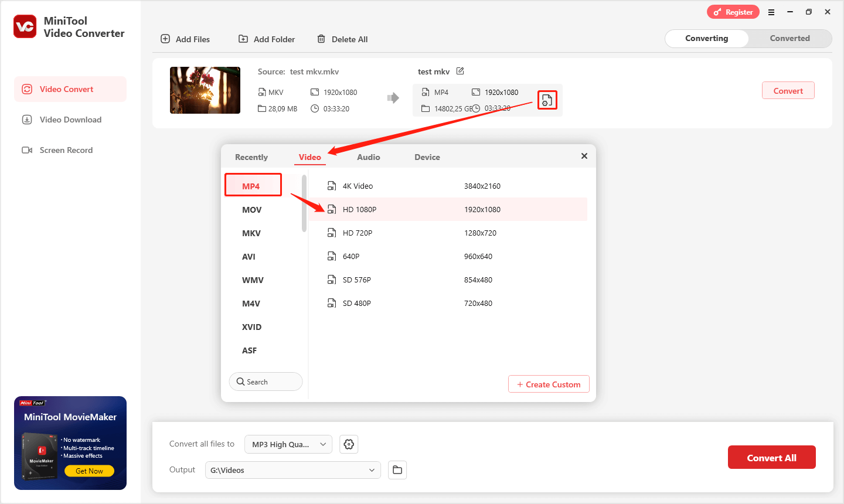Click the Register button
Image resolution: width=844 pixels, height=504 pixels.
[x=733, y=12]
